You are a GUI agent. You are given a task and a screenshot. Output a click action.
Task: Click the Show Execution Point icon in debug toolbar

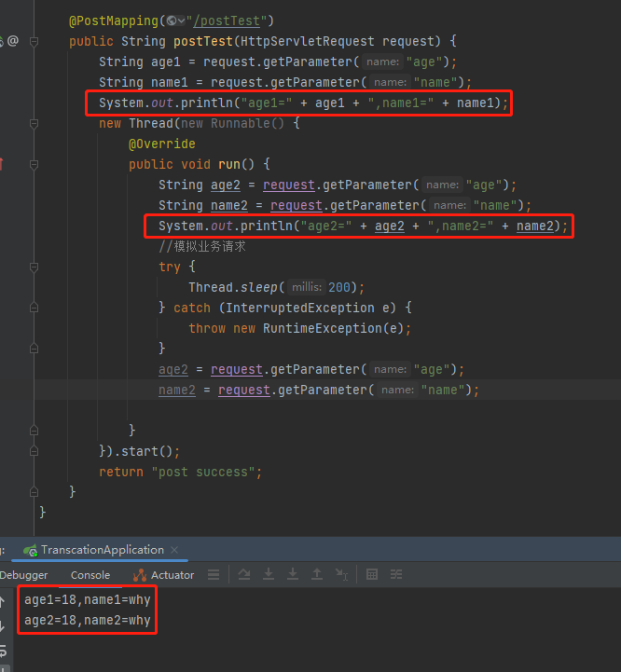point(213,575)
